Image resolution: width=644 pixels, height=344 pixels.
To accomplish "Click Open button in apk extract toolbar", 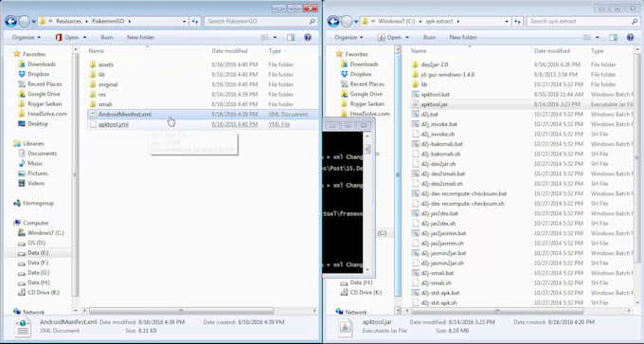I will pyautogui.click(x=389, y=37).
